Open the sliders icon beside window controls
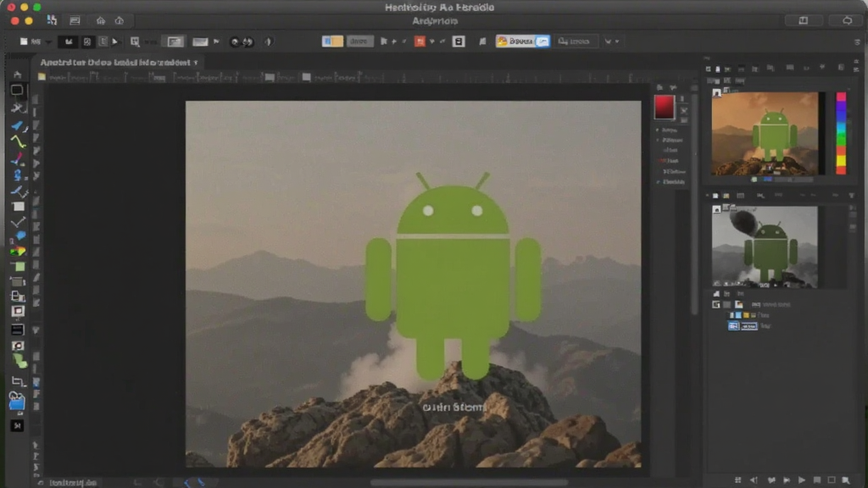Viewport: 868px width, 488px height. click(x=52, y=20)
